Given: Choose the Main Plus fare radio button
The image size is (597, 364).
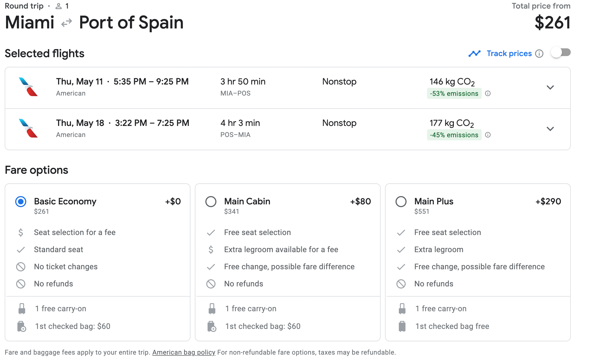Looking at the screenshot, I should coord(401,202).
